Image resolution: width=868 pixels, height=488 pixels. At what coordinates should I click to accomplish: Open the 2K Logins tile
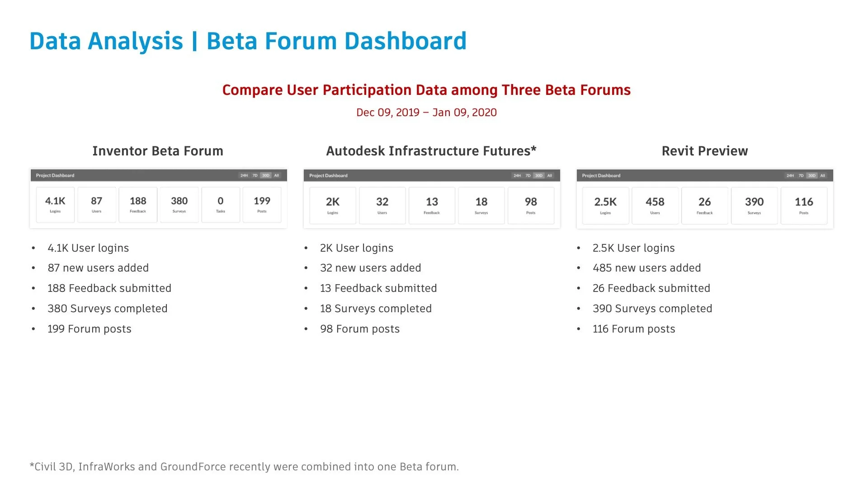coord(333,206)
